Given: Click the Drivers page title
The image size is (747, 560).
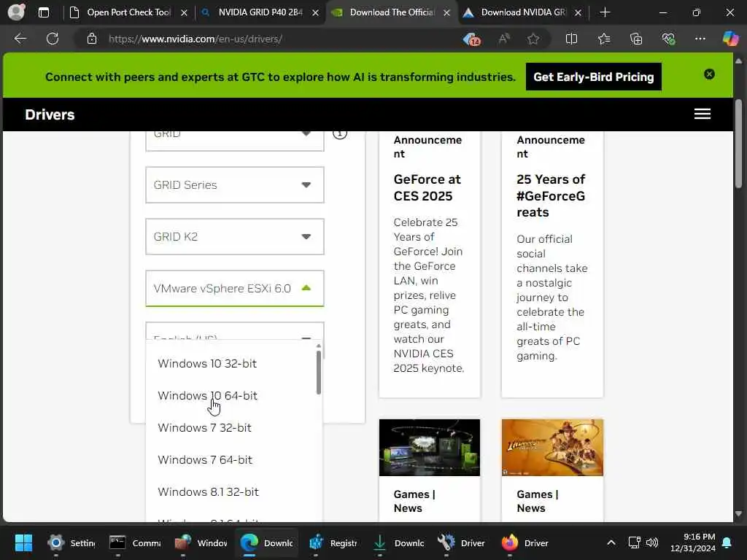Looking at the screenshot, I should click(50, 114).
